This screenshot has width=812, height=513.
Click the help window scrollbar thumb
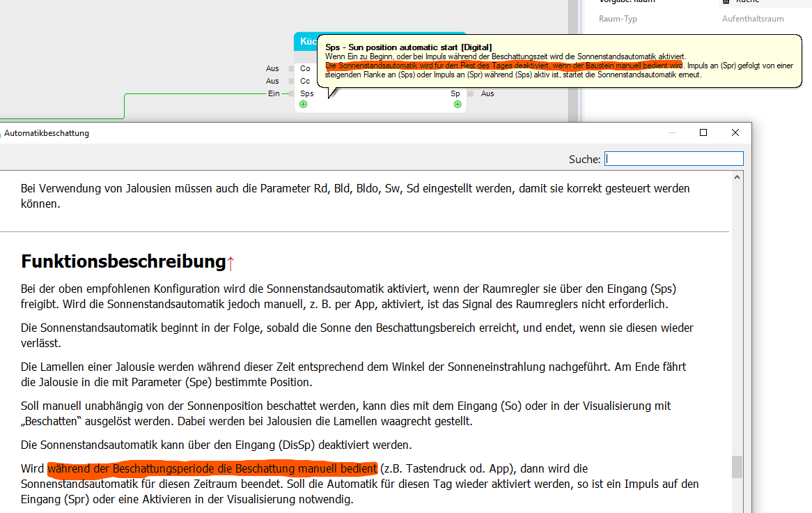[737, 466]
